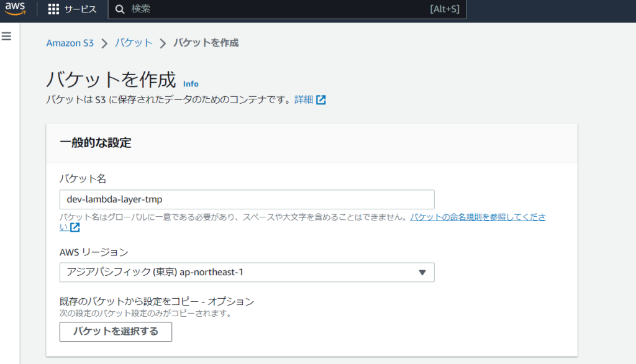Expand region selector showing ap-northeast-1
The height and width of the screenshot is (364, 636).
click(x=246, y=272)
